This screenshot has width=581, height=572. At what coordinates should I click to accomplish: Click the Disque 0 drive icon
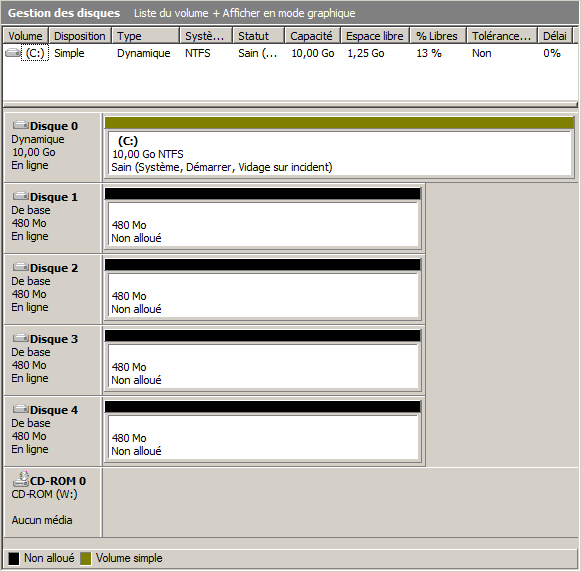point(20,125)
